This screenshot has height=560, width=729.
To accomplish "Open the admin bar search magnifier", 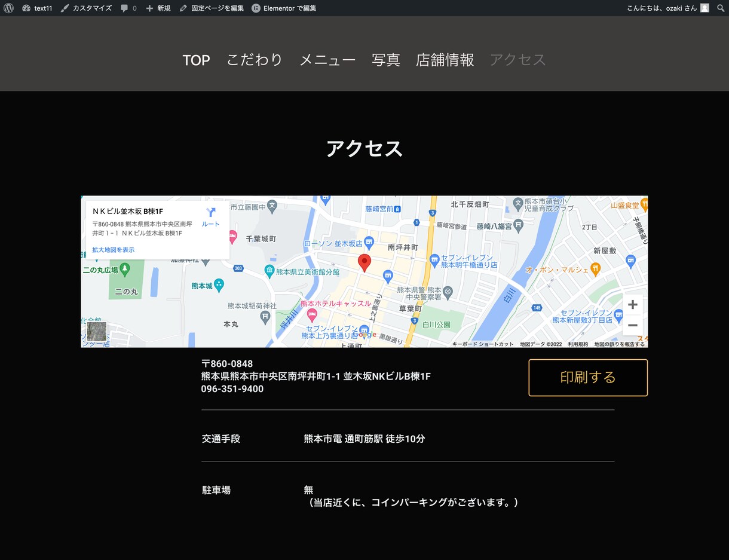I will 720,8.
